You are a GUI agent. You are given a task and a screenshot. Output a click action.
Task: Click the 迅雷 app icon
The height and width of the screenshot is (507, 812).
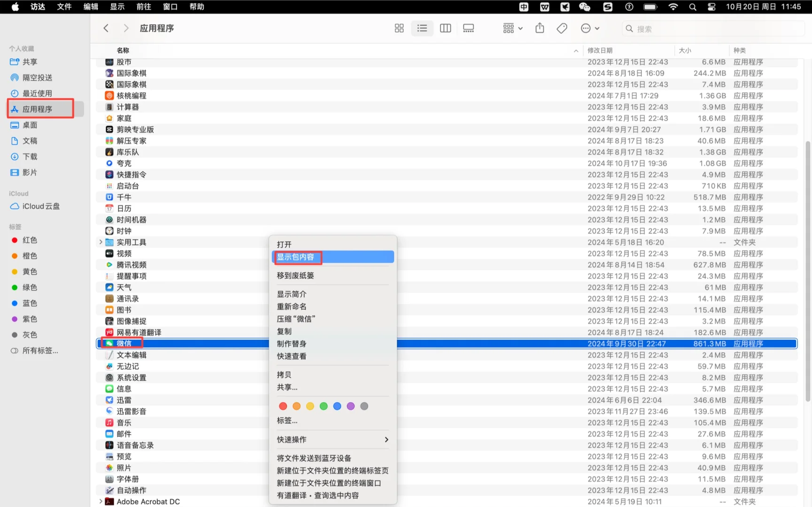tap(109, 400)
